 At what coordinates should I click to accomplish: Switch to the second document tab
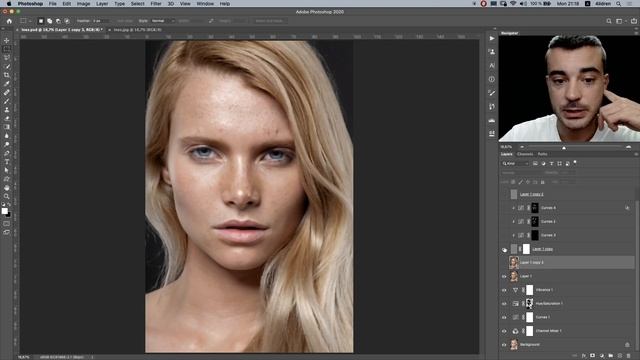point(138,30)
